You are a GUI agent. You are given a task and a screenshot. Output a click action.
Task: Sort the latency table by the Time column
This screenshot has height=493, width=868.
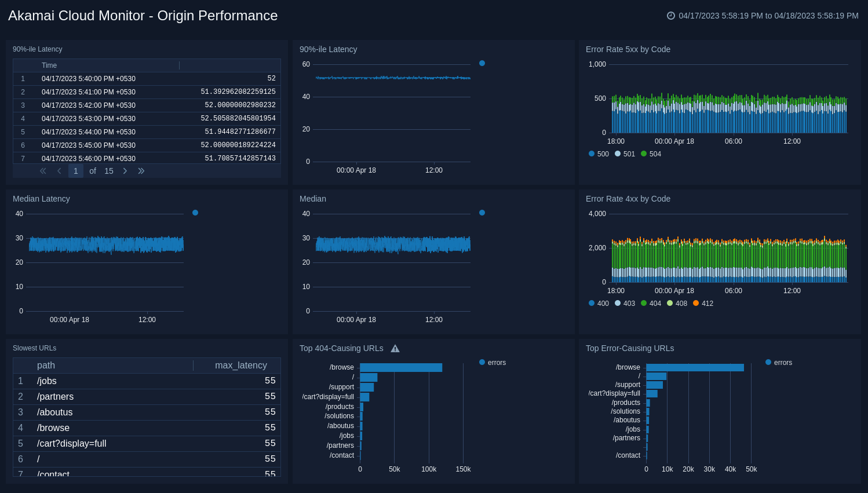point(49,65)
